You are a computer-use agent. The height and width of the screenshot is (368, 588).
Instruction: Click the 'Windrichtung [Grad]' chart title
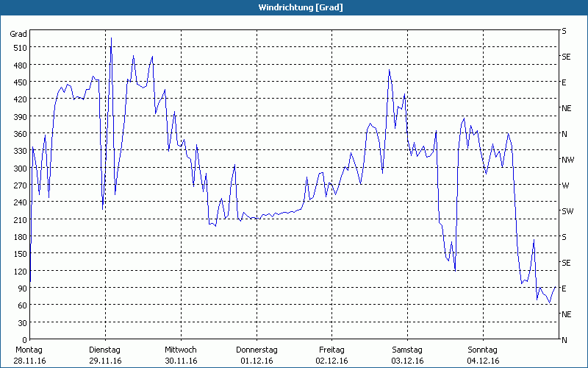tap(301, 7)
